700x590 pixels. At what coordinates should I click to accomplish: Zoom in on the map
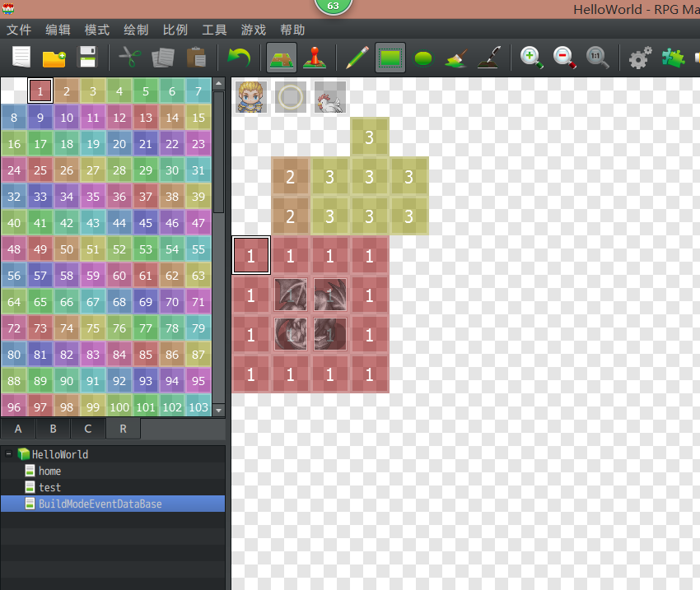[531, 58]
